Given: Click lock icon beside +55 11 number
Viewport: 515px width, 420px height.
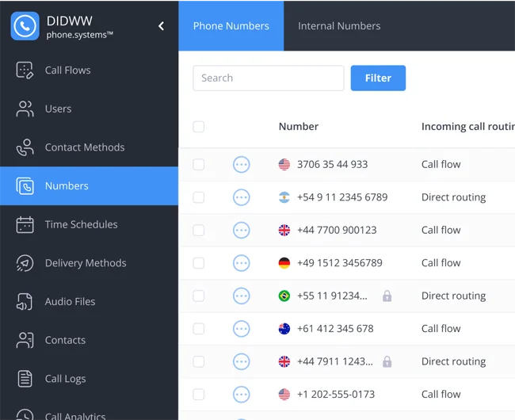Looking at the screenshot, I should click(x=387, y=296).
